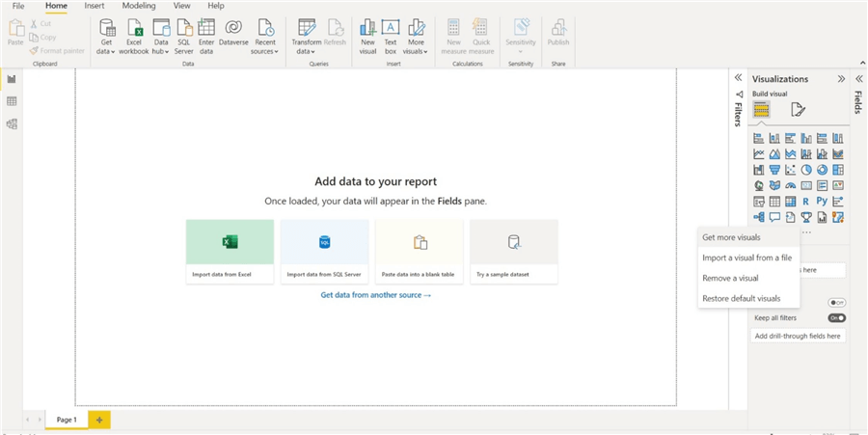The width and height of the screenshot is (868, 435).
Task: Open Model view in left sidebar
Action: pos(12,123)
